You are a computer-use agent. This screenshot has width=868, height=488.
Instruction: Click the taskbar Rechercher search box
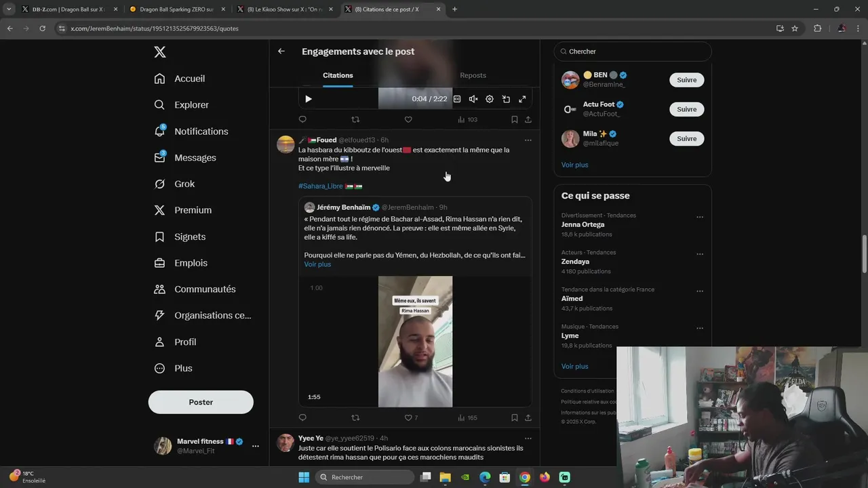pyautogui.click(x=366, y=477)
